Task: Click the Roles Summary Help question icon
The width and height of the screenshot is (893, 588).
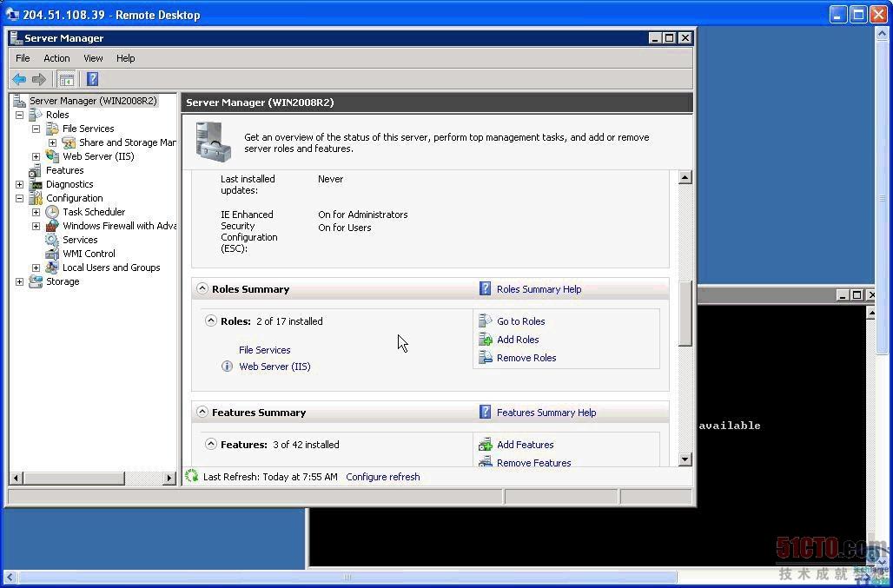Action: [x=485, y=288]
